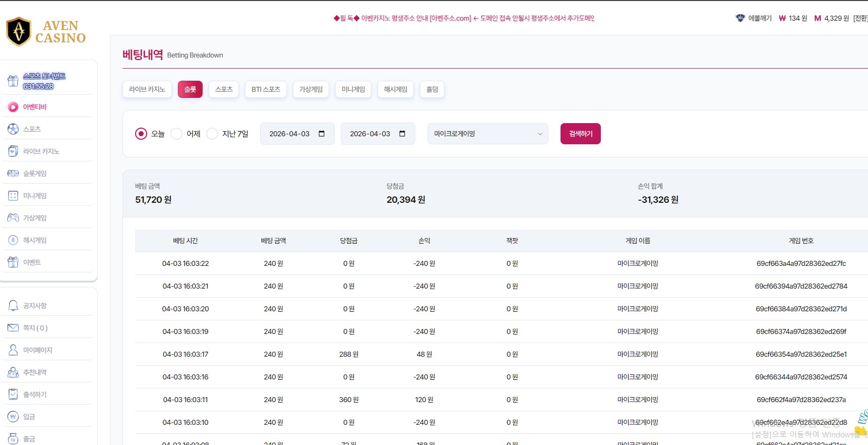The width and height of the screenshot is (868, 445).
Task: Click the 가상게임 gamepad icon
Action: (13, 218)
